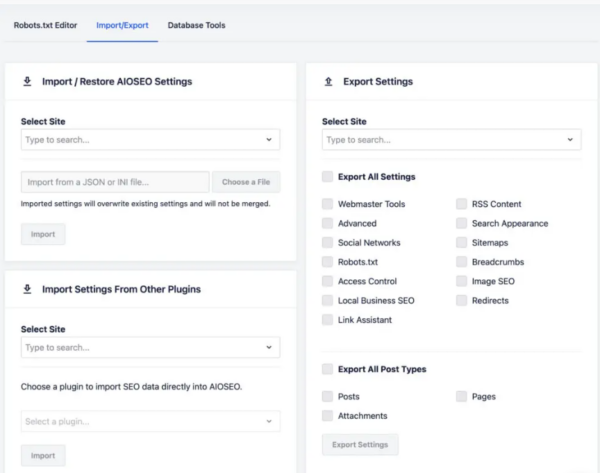
Task: Click the export icon beside Export Settings heading
Action: tap(329, 81)
